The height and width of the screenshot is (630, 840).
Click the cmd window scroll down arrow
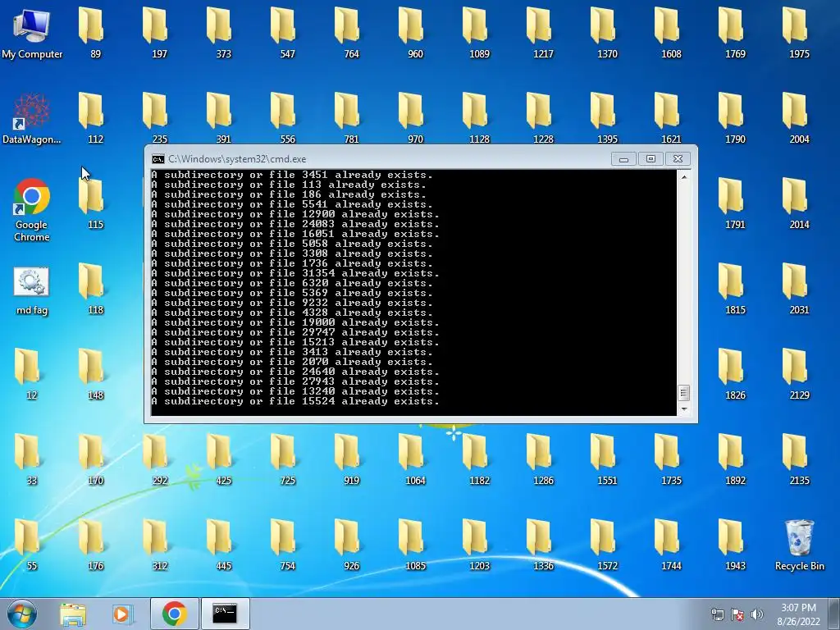[683, 409]
